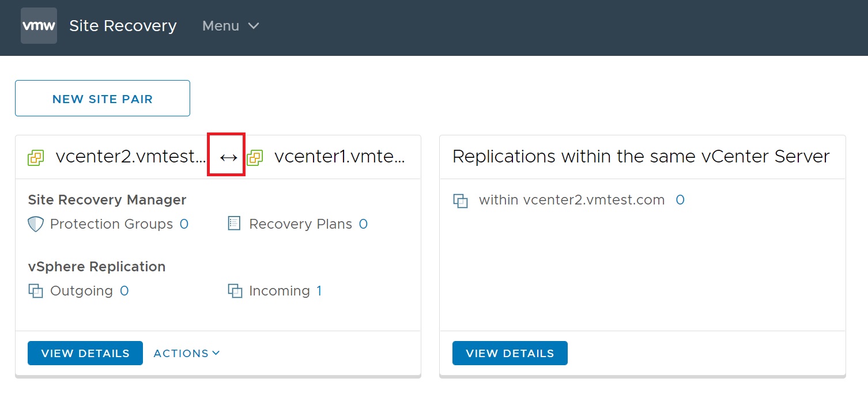This screenshot has width=868, height=394.
Task: Open the Menu dropdown in header
Action: (231, 26)
